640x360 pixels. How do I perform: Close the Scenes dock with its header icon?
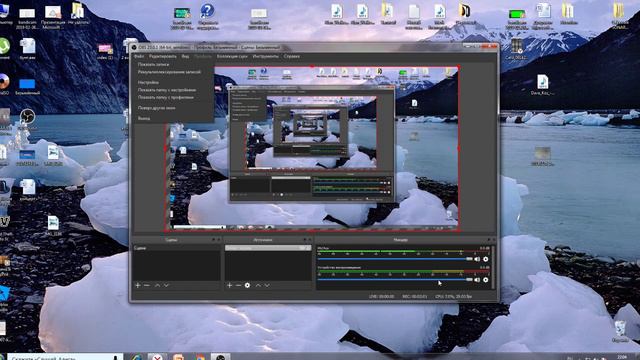point(218,240)
